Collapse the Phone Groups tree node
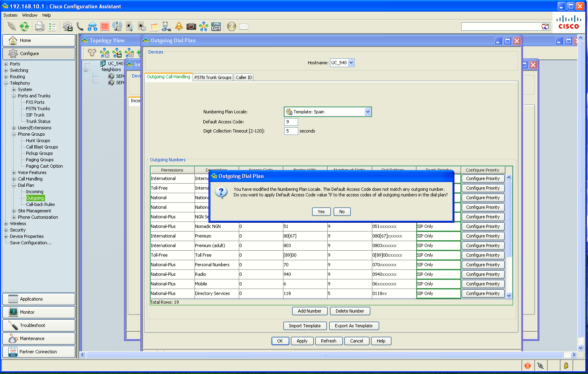This screenshot has height=374, width=588. tap(14, 134)
